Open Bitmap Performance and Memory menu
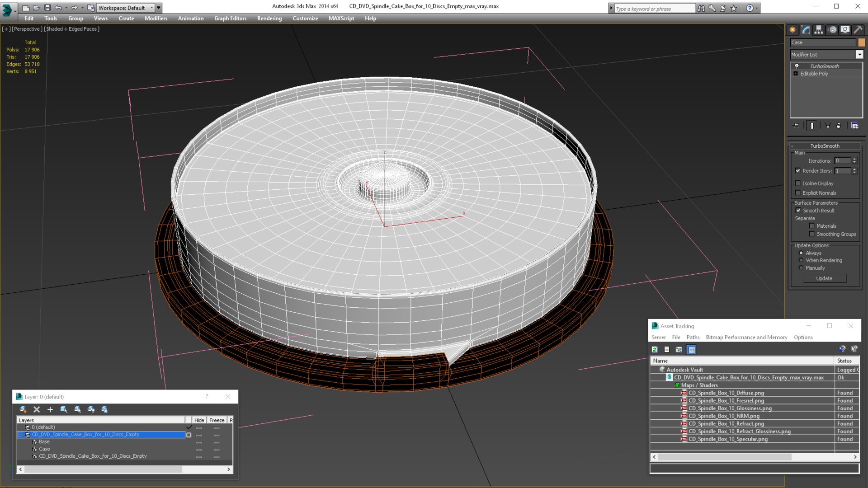868x488 pixels. (746, 337)
